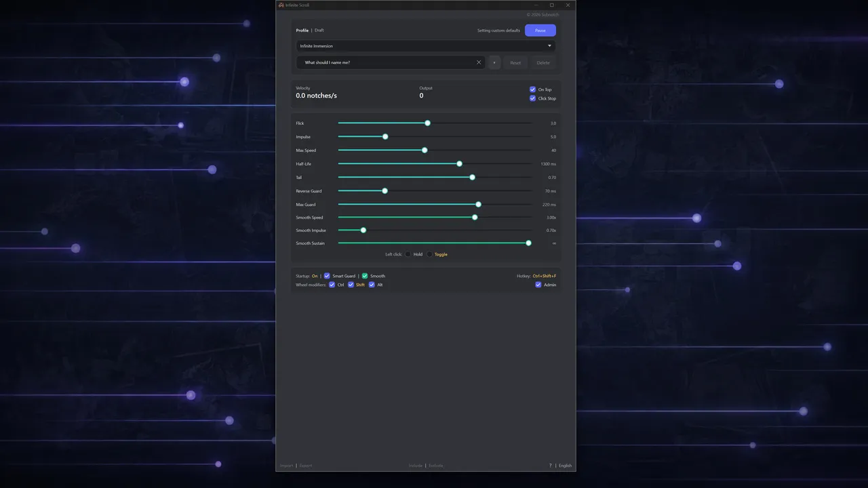Click the 0.70x Smooth Impulse value
Viewport: 868px width, 488px height.
coord(551,230)
